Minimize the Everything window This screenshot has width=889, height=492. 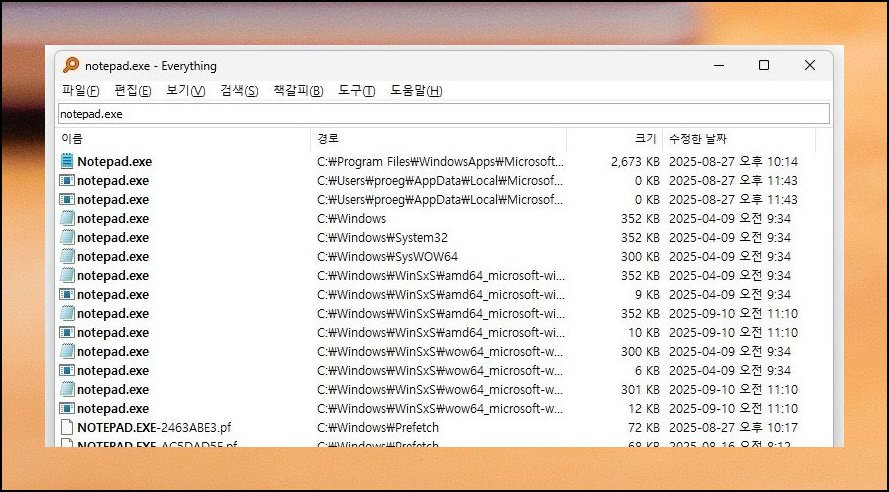tap(719, 65)
